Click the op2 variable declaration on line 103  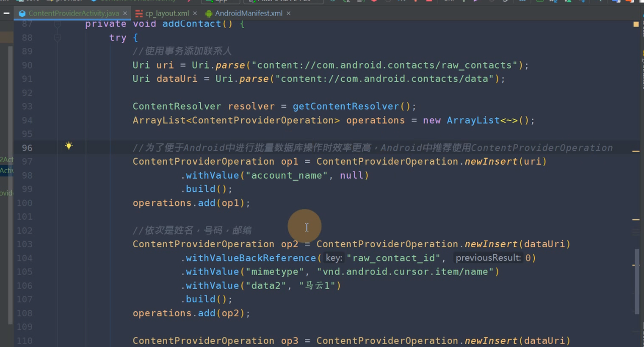[289, 244]
